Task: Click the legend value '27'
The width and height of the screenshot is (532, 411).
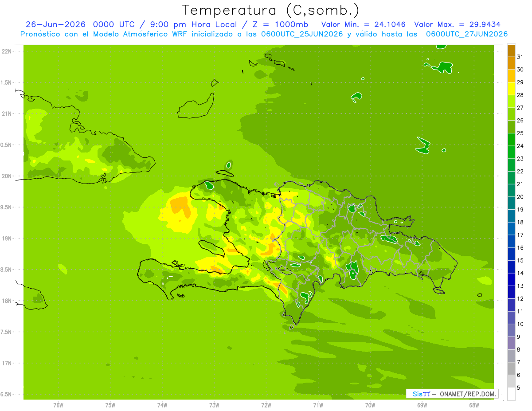Action: [x=520, y=108]
